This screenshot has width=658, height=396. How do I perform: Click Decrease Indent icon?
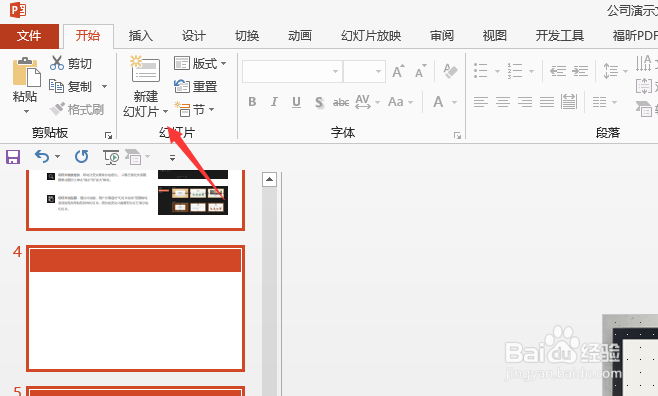click(x=558, y=71)
